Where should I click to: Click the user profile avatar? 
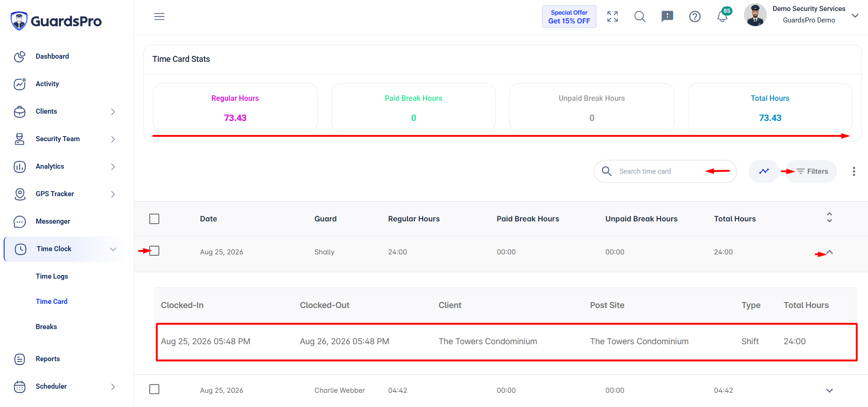click(755, 15)
